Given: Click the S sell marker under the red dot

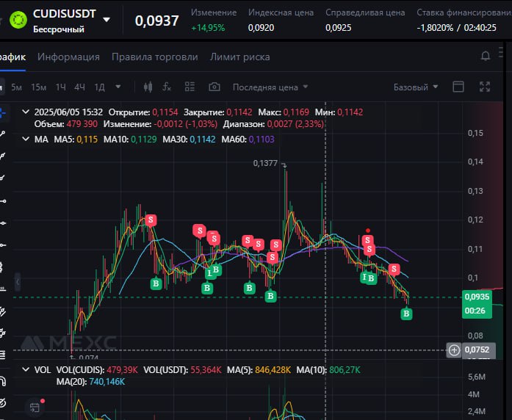Looking at the screenshot, I should (368, 240).
